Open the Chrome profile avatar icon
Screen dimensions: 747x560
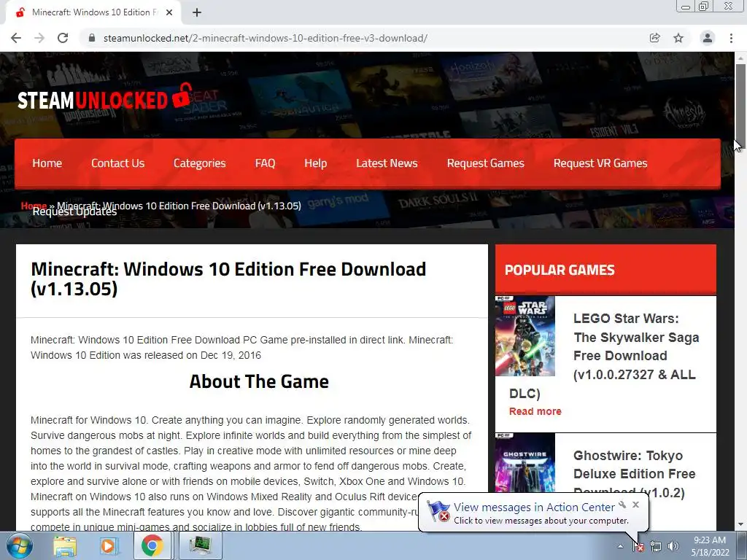(x=708, y=38)
